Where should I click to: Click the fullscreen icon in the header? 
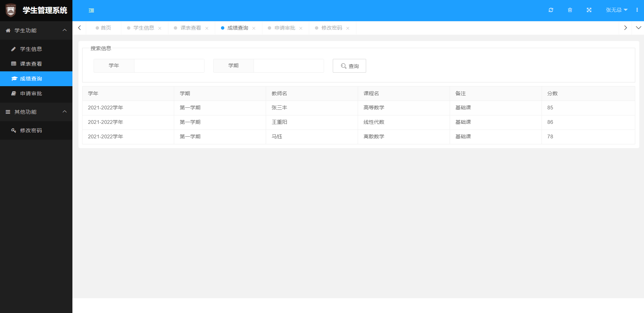pyautogui.click(x=588, y=10)
